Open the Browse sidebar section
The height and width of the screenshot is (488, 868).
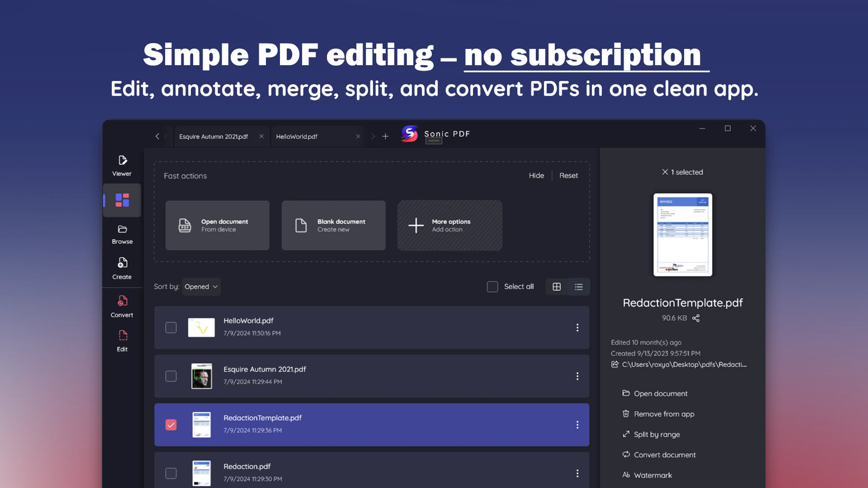(122, 235)
